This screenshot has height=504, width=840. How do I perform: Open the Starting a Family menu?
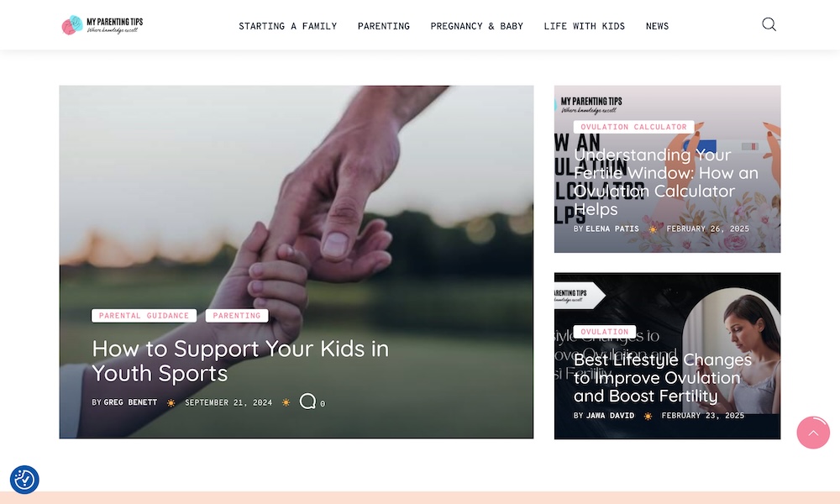pyautogui.click(x=287, y=26)
